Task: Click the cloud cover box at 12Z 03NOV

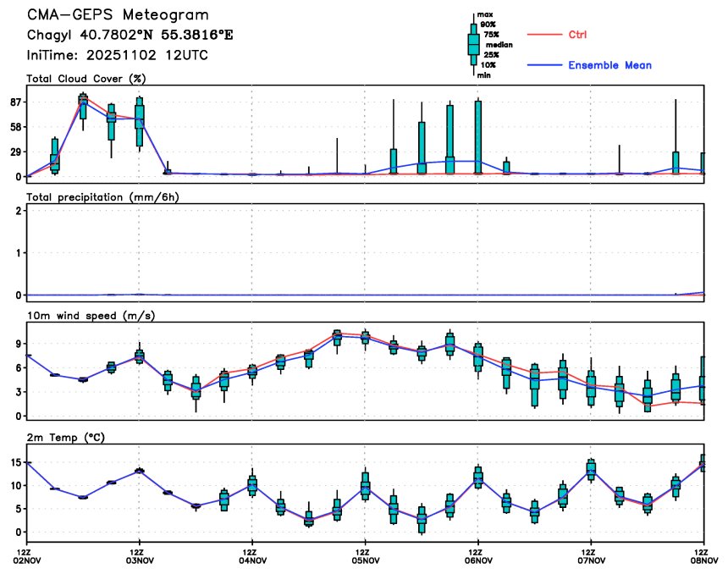Action: tap(140, 122)
